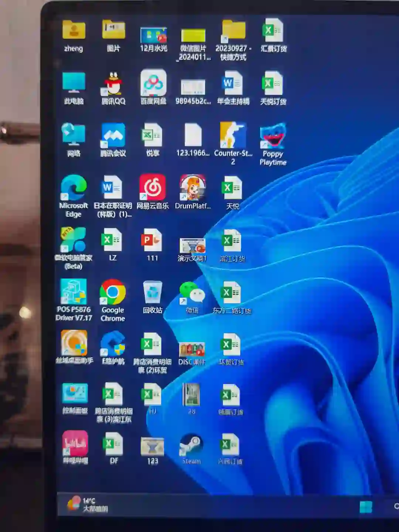This screenshot has width=399, height=532.
Task: Open the Windows Start menu
Action: click(x=366, y=507)
